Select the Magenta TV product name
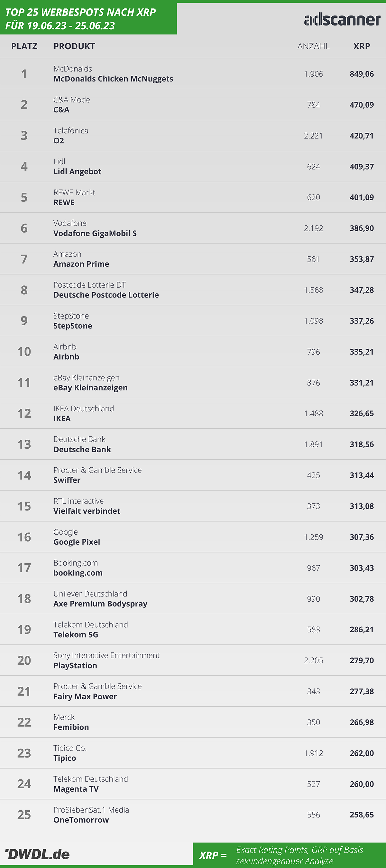This screenshot has width=386, height=868. (x=76, y=789)
